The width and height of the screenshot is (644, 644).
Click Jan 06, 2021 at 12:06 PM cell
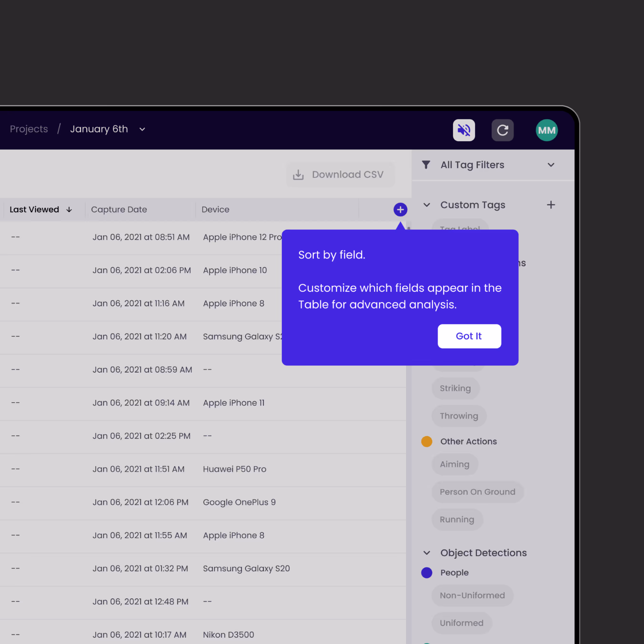click(x=140, y=502)
